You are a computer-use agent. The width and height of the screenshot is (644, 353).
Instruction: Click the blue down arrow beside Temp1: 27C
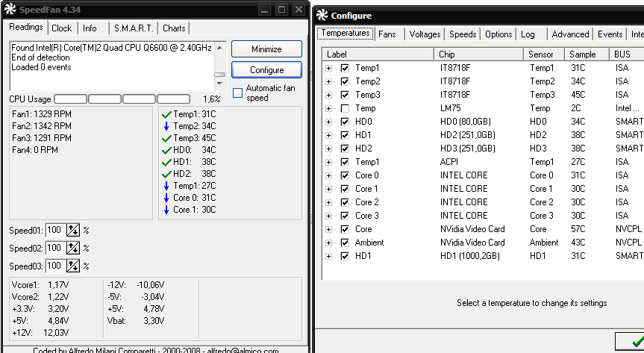point(166,186)
